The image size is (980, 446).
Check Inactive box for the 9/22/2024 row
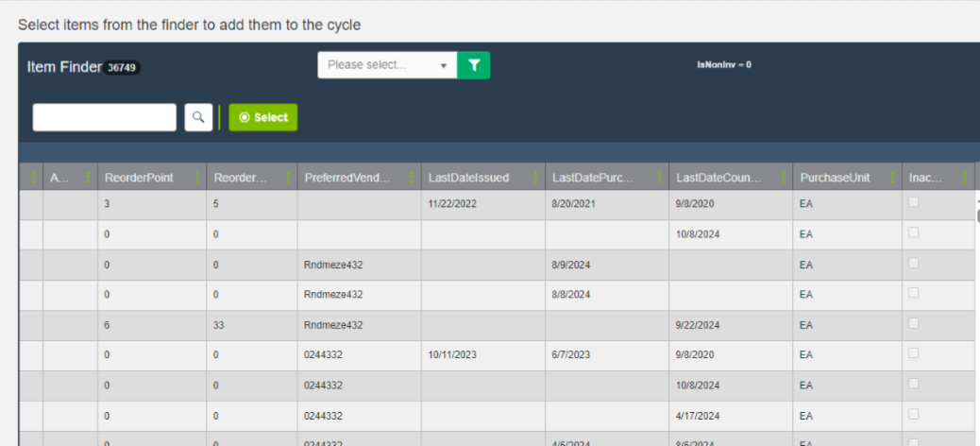[x=913, y=324]
